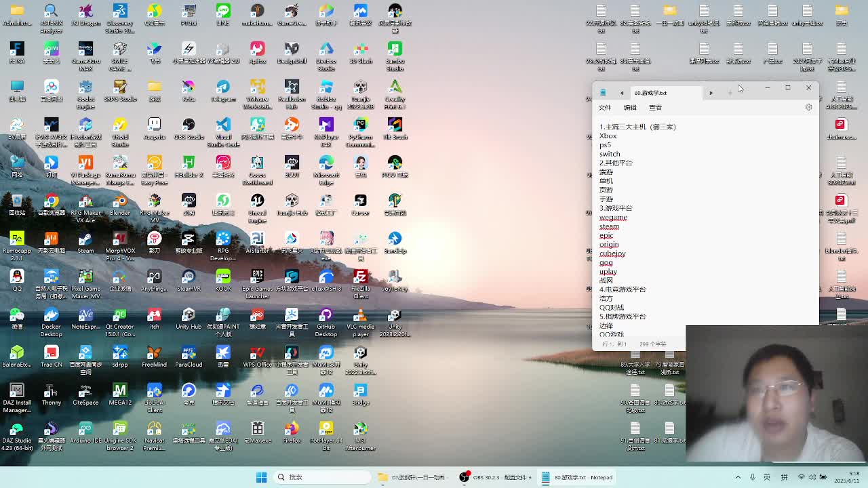Show hidden tray icons chevron

(x=738, y=477)
